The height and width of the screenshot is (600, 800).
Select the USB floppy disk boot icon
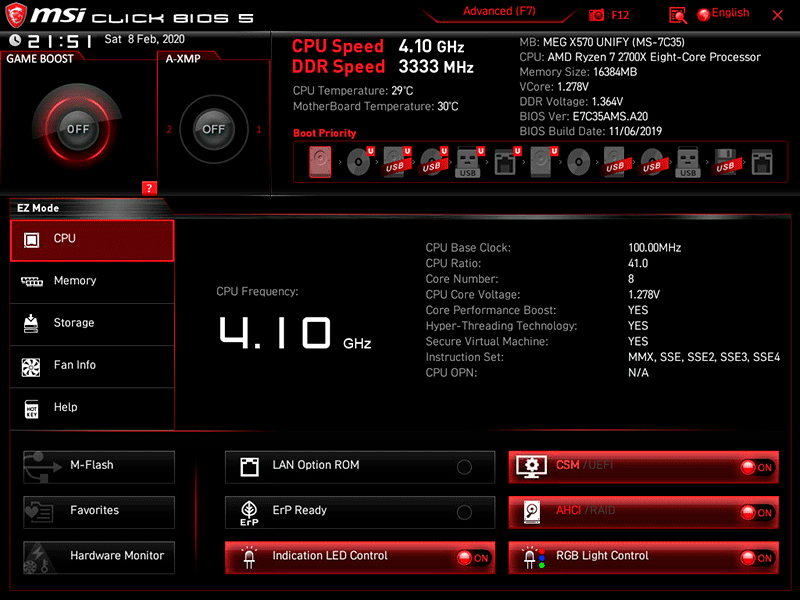[726, 162]
